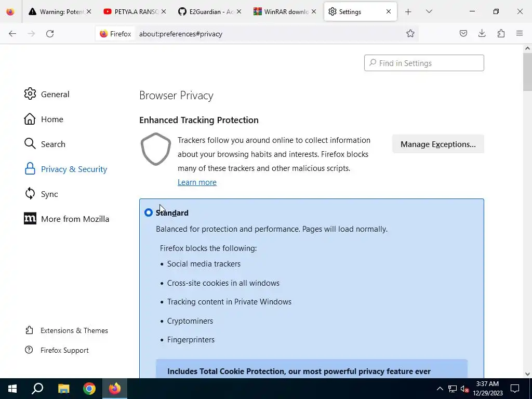Open the Learn more link
Image resolution: width=532 pixels, height=399 pixels.
point(197,182)
